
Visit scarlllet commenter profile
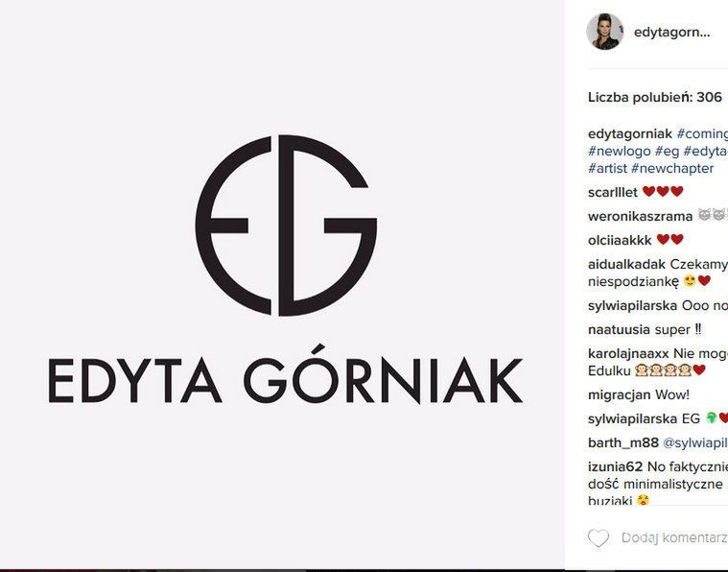[x=613, y=192]
